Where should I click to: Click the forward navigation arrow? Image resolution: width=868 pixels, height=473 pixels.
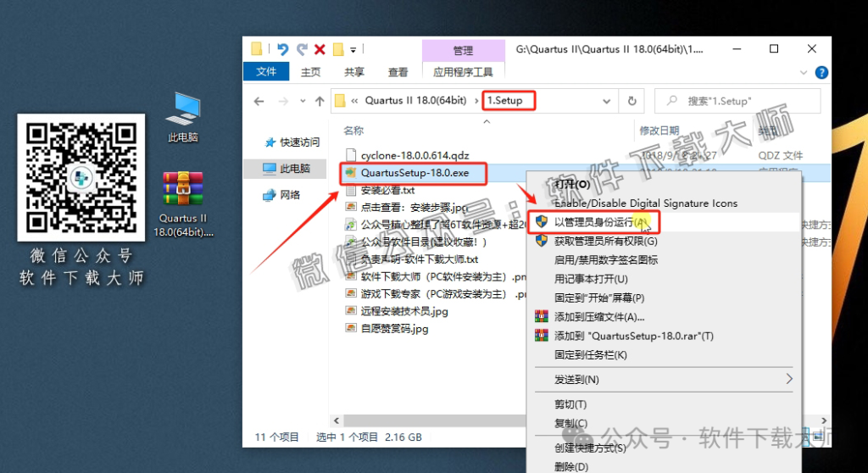pyautogui.click(x=283, y=101)
